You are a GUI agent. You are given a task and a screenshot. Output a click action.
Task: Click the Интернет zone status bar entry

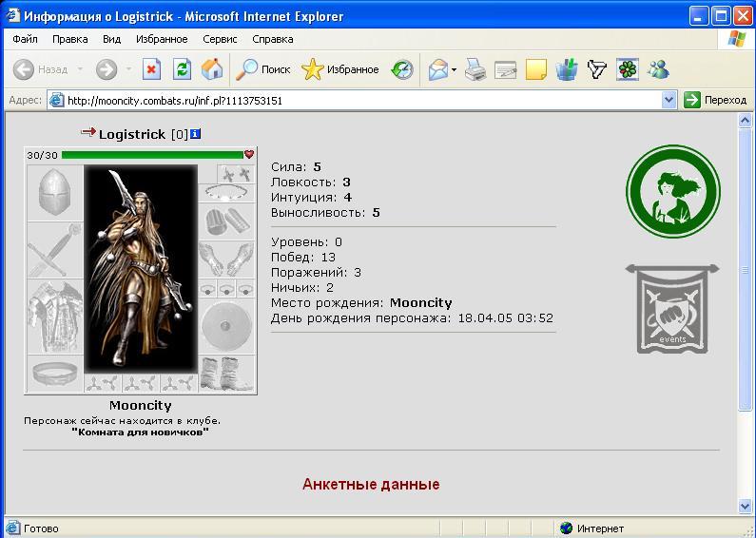click(593, 528)
